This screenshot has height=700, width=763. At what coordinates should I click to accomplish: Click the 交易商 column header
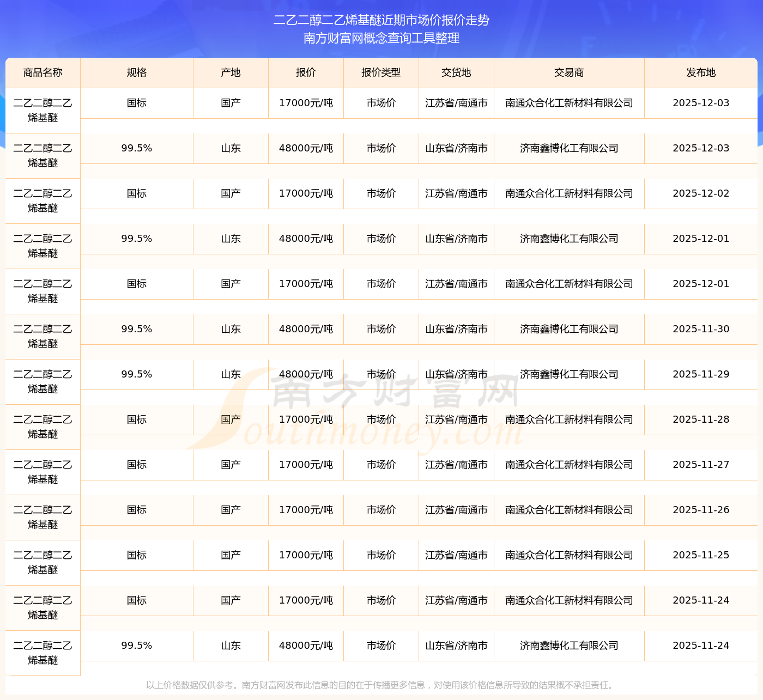pyautogui.click(x=569, y=72)
